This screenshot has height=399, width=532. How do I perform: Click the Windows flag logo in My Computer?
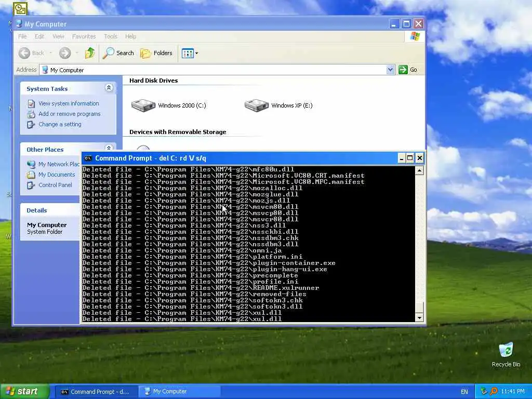tap(415, 36)
